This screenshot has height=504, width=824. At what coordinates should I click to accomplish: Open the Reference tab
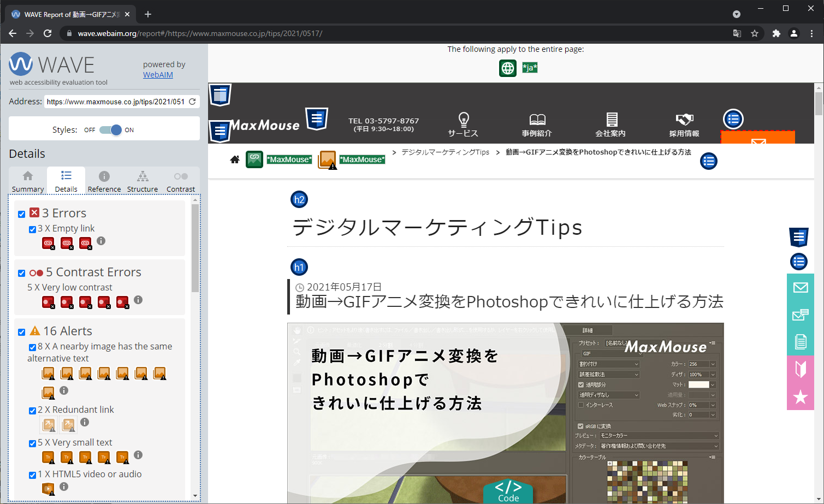tap(104, 181)
